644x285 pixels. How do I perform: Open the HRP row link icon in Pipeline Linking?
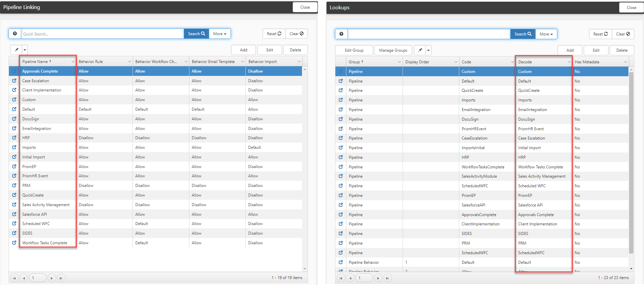(x=14, y=138)
